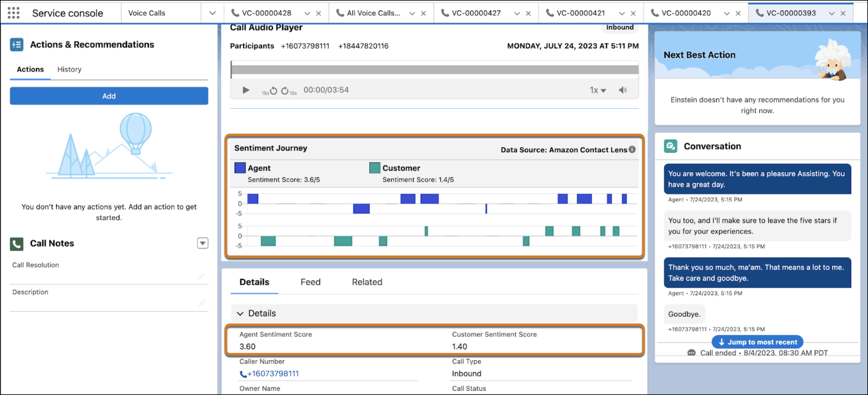This screenshot has height=395, width=868.
Task: Skip audio forward 15 seconds
Action: (x=285, y=91)
